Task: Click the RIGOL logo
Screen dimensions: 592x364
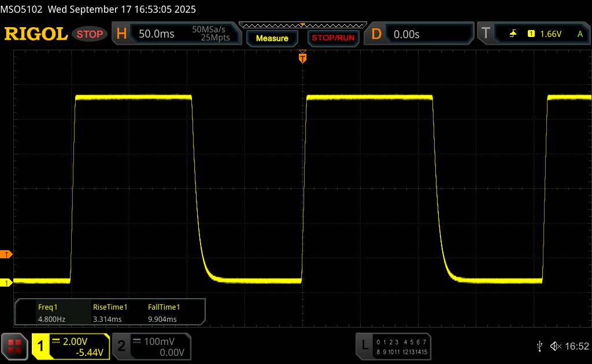Action: coord(36,34)
